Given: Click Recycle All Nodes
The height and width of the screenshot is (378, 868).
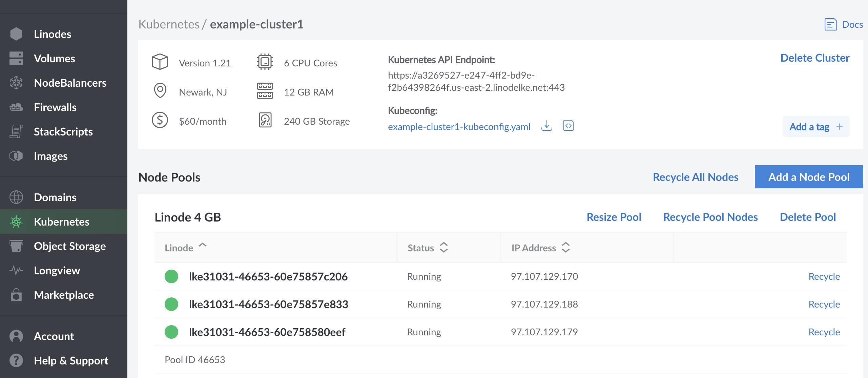Looking at the screenshot, I should tap(696, 176).
